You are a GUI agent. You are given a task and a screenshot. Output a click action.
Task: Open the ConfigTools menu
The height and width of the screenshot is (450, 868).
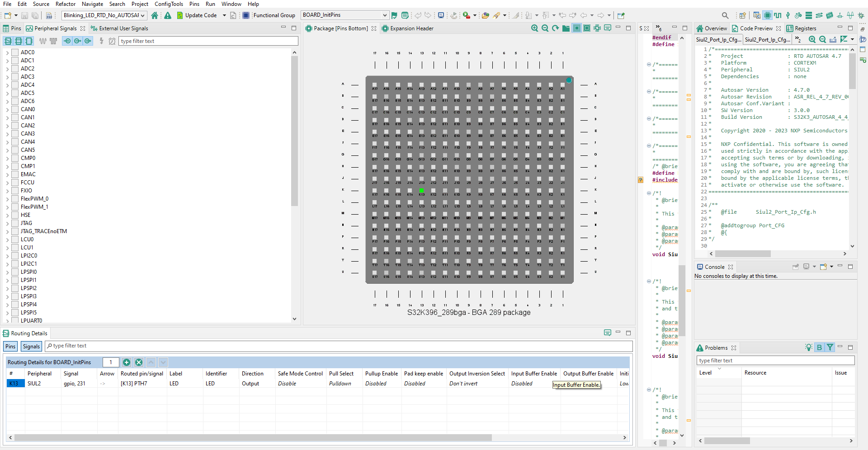(x=169, y=4)
